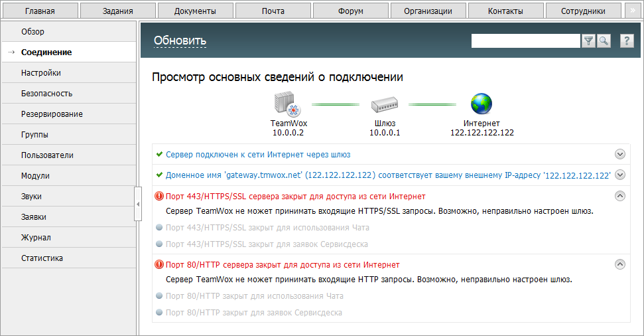This screenshot has width=644, height=336.
Task: Open the Организации tab
Action: (x=428, y=11)
